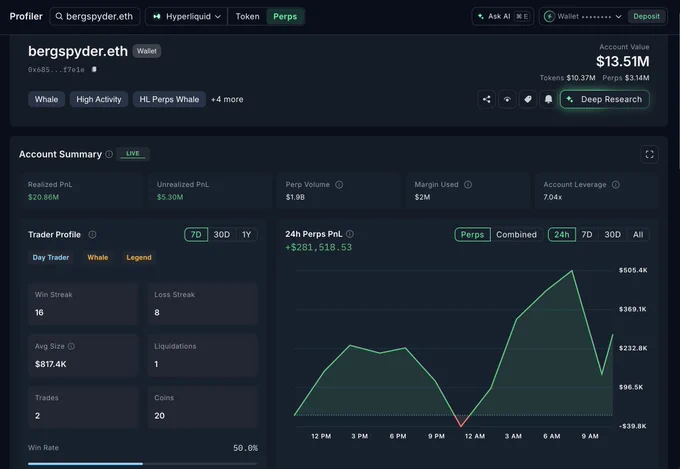Expand the +4 more tags

pos(227,99)
